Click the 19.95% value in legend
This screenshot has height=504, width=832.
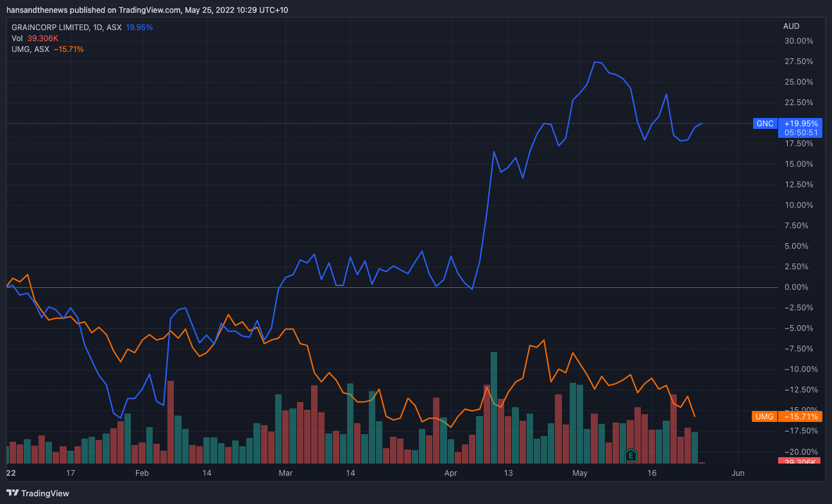[139, 28]
